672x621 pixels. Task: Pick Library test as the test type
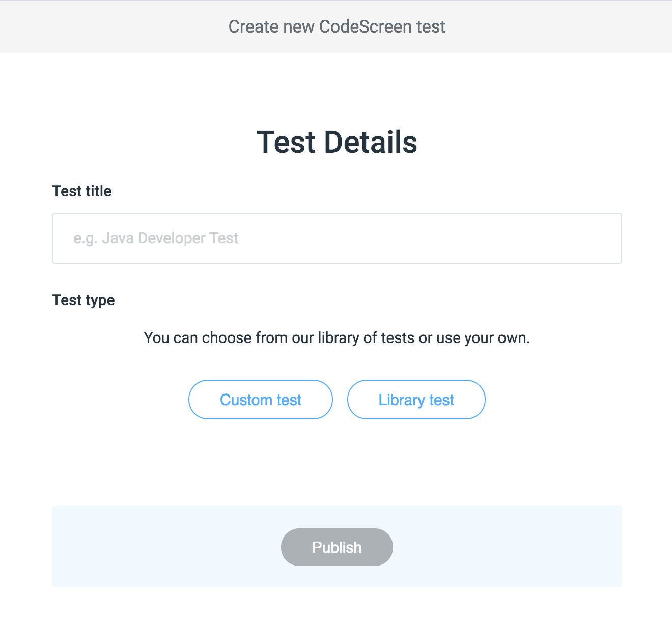(x=416, y=400)
